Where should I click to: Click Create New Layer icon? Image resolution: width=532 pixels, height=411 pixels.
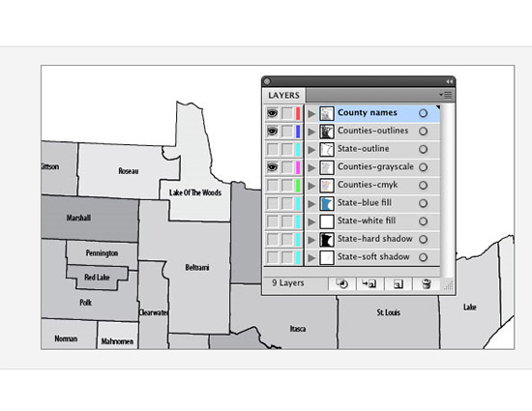398,284
